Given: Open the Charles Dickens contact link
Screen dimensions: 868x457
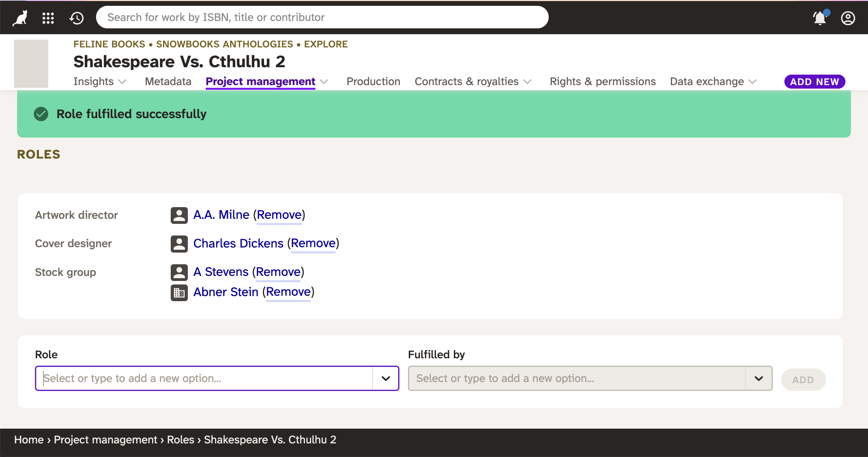Looking at the screenshot, I should [238, 243].
